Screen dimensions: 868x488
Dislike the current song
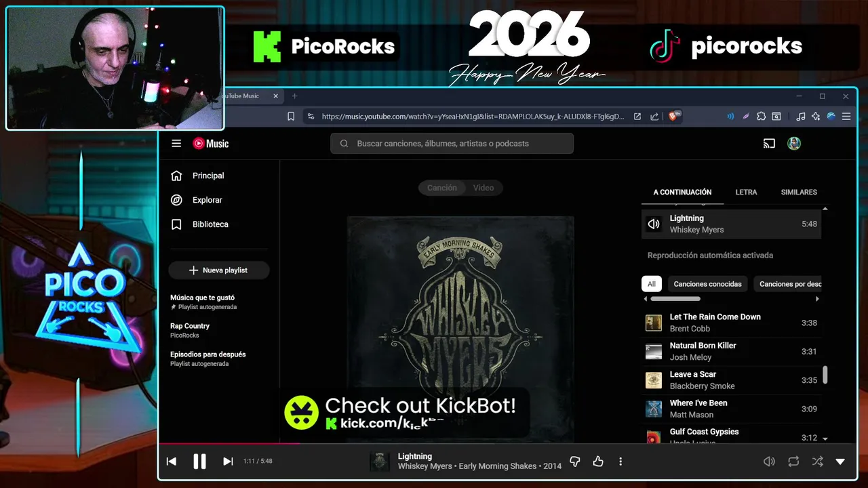[x=575, y=462]
